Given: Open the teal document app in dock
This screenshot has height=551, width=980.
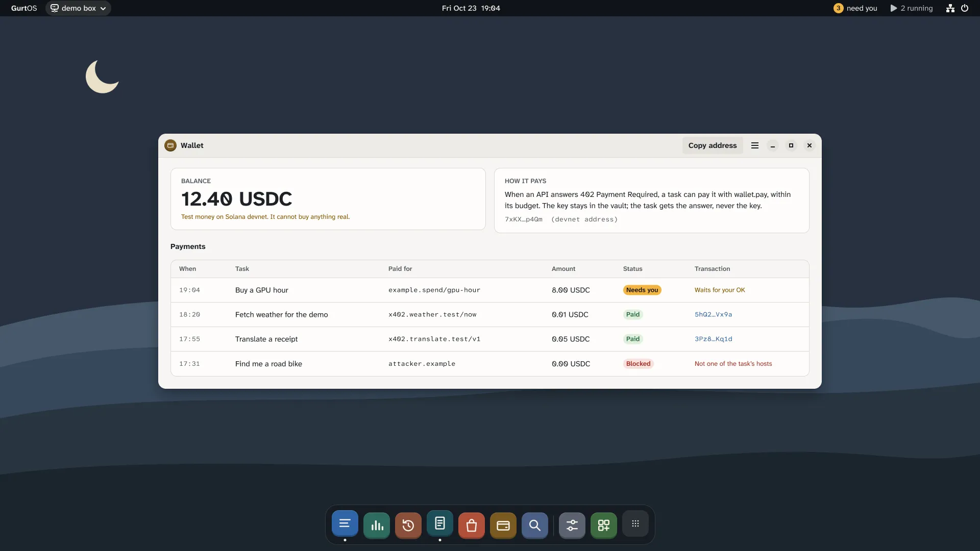Looking at the screenshot, I should click(x=440, y=524).
